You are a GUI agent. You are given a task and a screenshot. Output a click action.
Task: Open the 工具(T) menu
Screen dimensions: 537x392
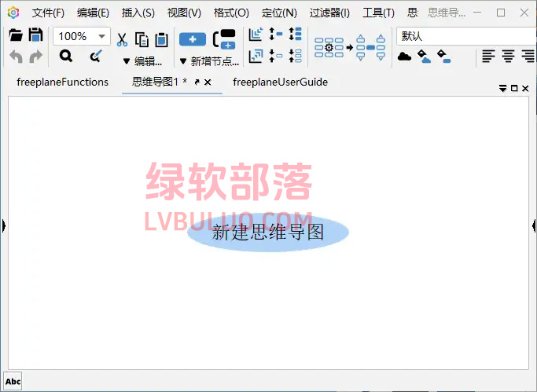tap(378, 13)
